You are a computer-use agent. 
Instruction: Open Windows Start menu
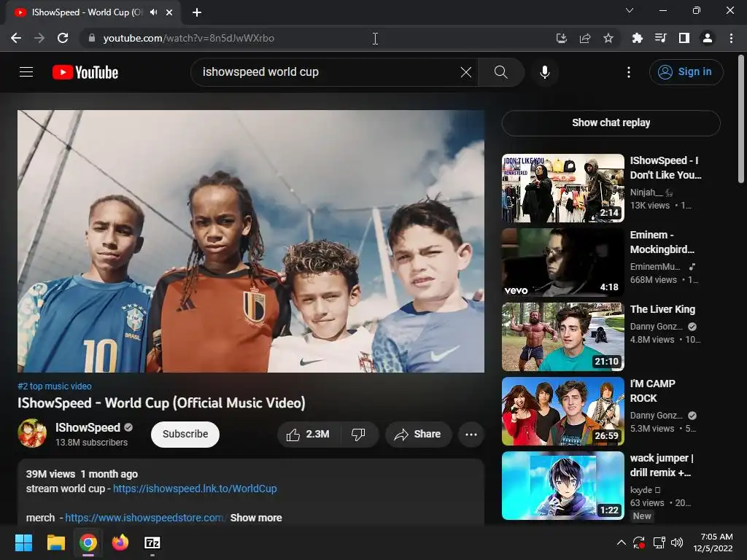tap(23, 542)
